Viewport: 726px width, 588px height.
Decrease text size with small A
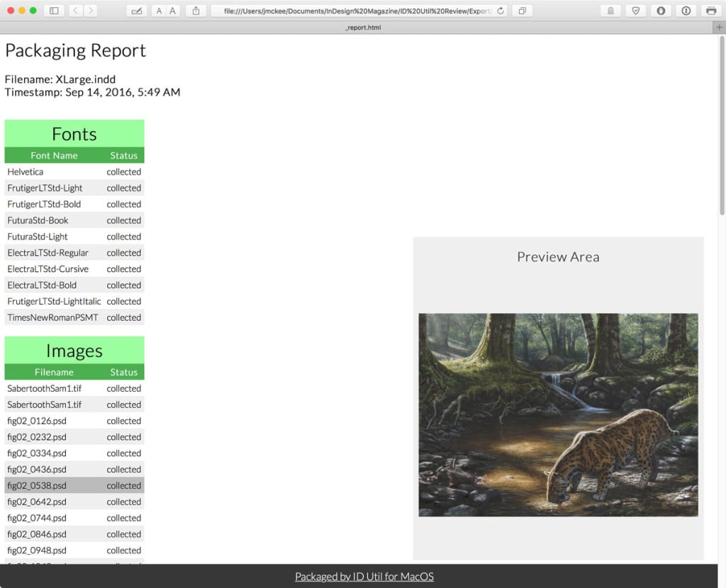coord(159,11)
